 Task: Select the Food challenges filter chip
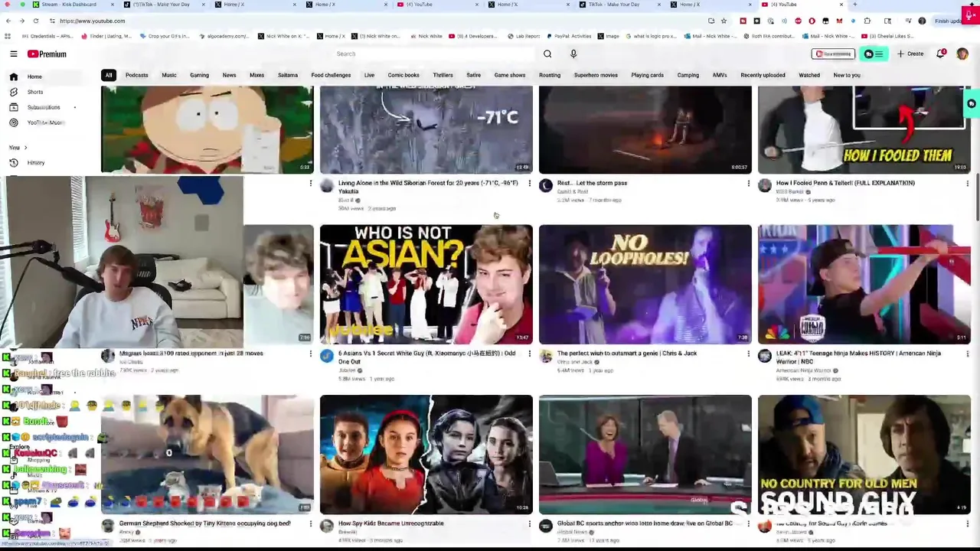pos(331,75)
